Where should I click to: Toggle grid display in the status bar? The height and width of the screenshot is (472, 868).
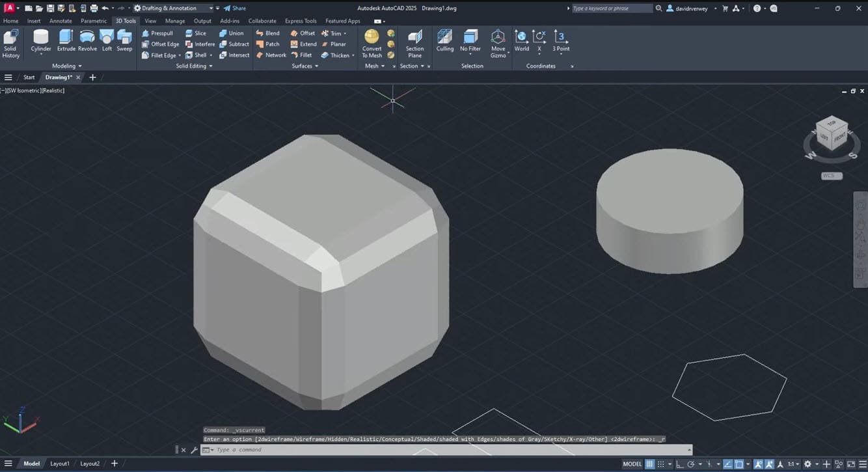pos(649,464)
